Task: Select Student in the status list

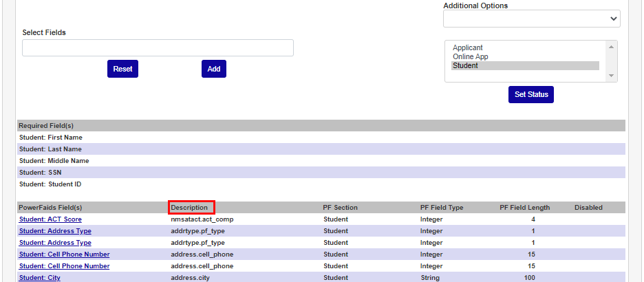Action: [525, 65]
